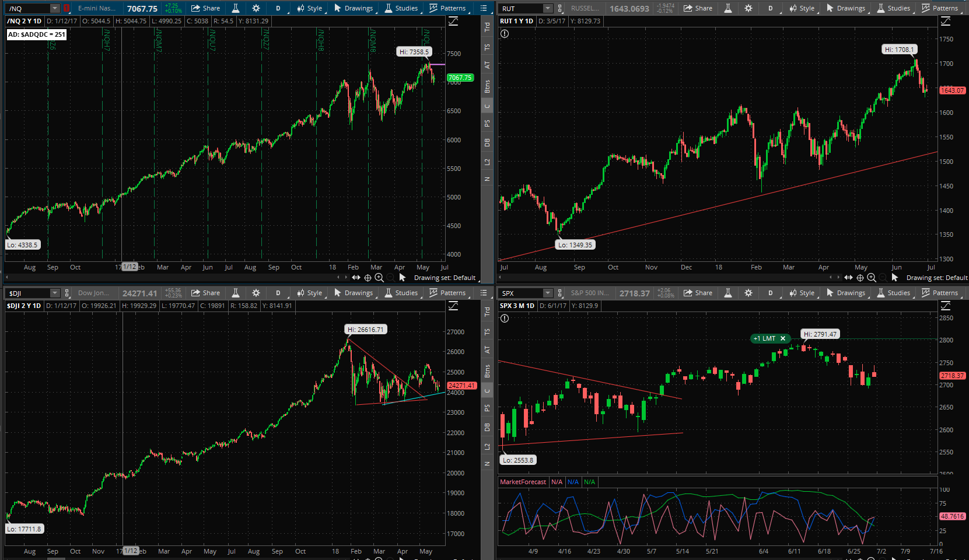The width and height of the screenshot is (969, 560).
Task: Open the list menu icon in /NQ toolbar
Action: 484,8
